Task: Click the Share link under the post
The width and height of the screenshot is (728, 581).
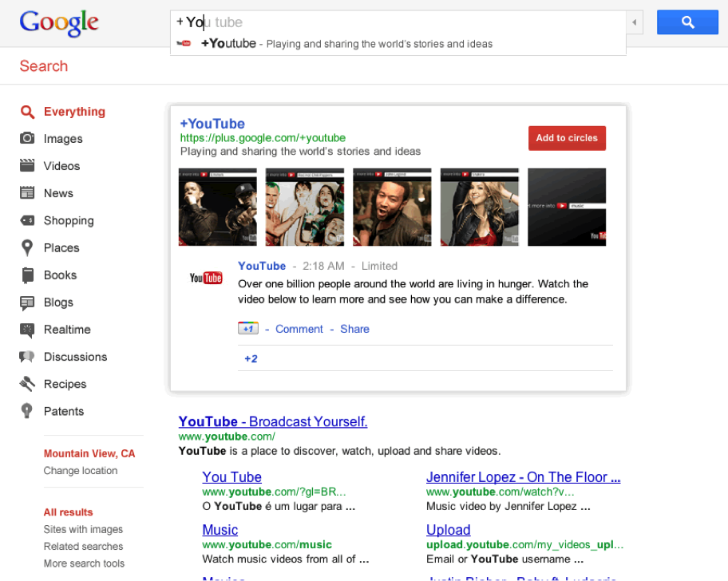Action: (354, 329)
